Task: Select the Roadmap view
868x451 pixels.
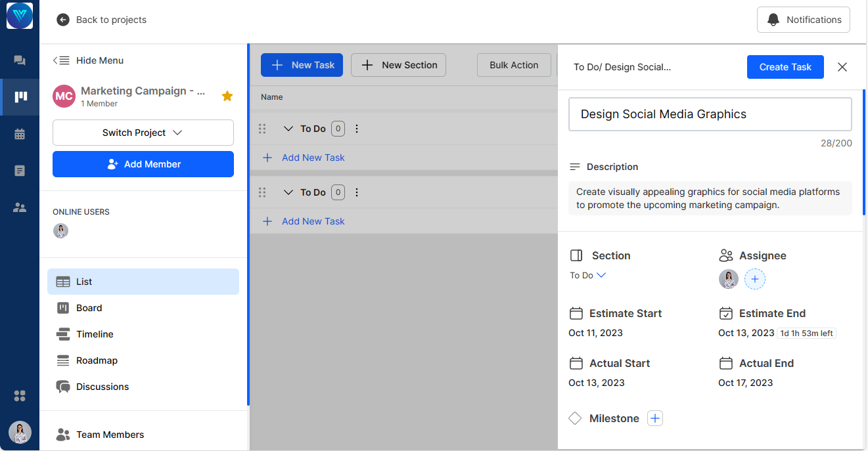Action: tap(143, 360)
